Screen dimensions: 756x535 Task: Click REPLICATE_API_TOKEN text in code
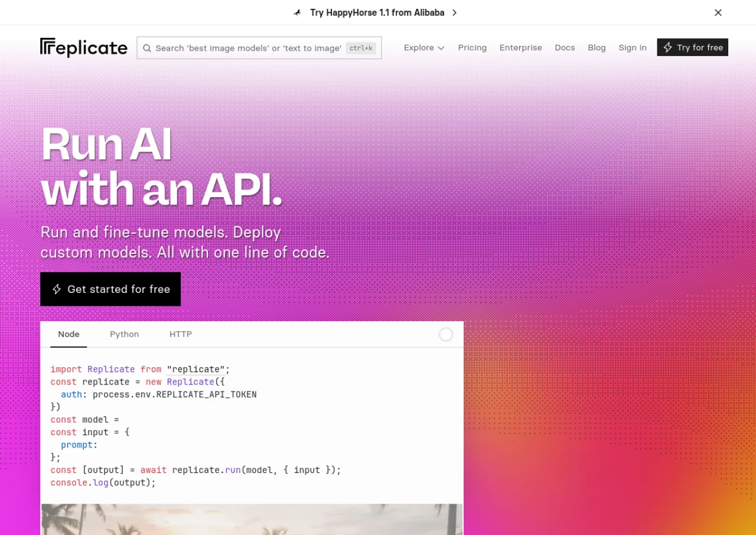[206, 394]
